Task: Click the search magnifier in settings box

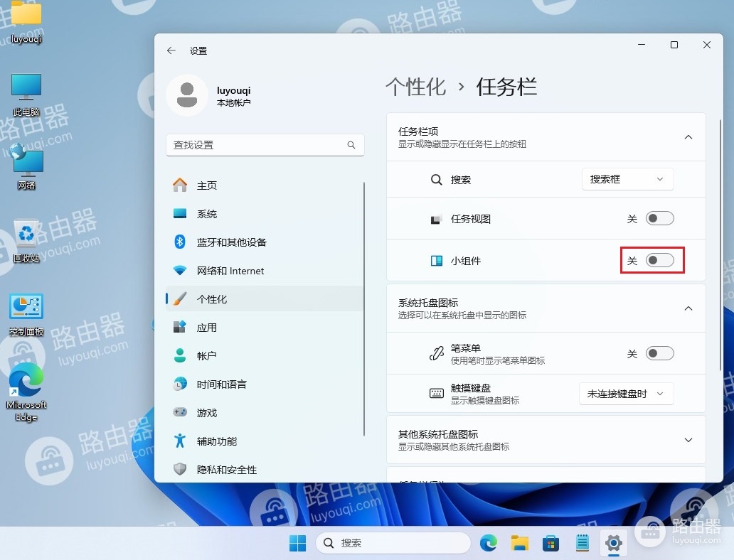Action: point(351,145)
